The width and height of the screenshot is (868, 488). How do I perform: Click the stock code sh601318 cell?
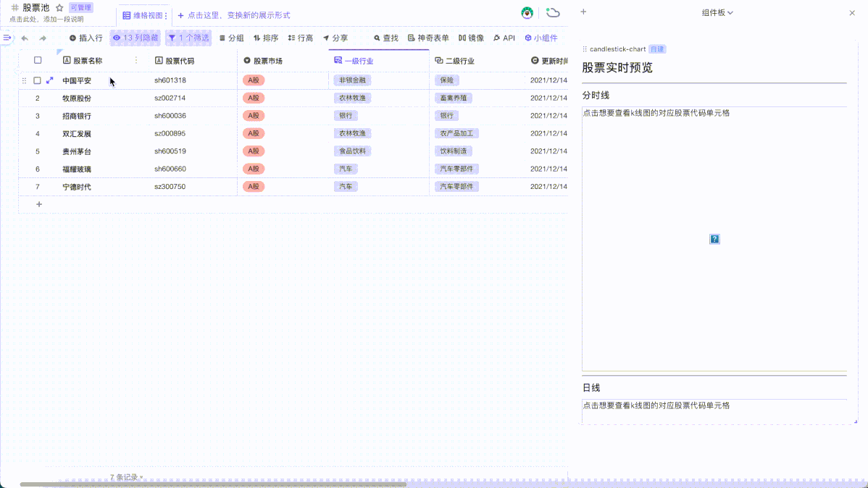pos(191,80)
